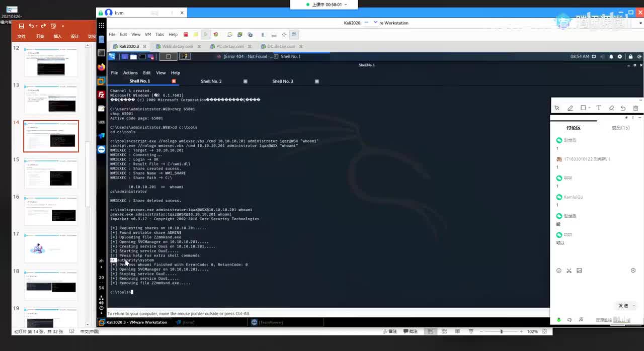Screen dimensions: 644x351
Task: Open FileZilla from the left dock
Action: point(102,95)
